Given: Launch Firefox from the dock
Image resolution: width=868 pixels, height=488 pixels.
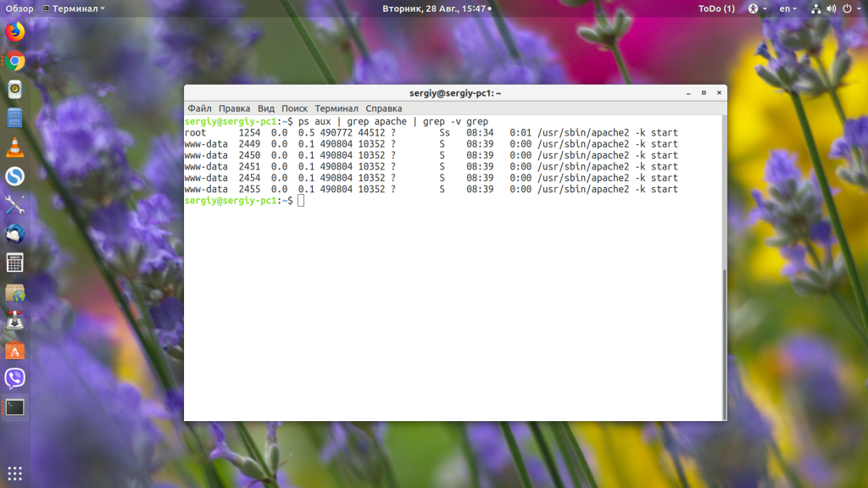Looking at the screenshot, I should 15,32.
